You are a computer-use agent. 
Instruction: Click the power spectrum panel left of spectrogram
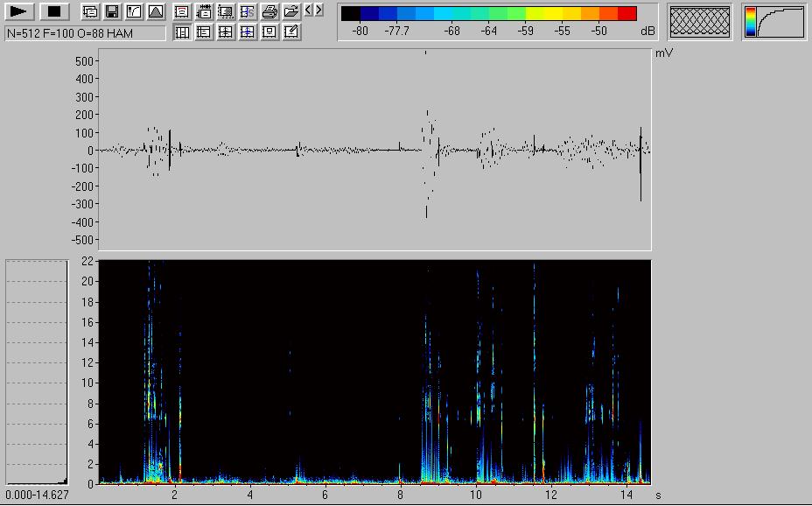tap(37, 371)
